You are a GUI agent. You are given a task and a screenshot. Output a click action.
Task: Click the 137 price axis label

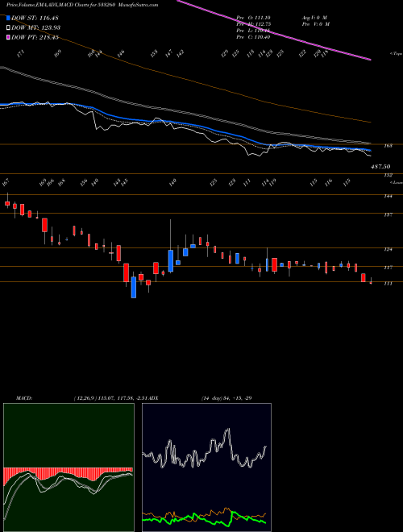pyautogui.click(x=388, y=214)
